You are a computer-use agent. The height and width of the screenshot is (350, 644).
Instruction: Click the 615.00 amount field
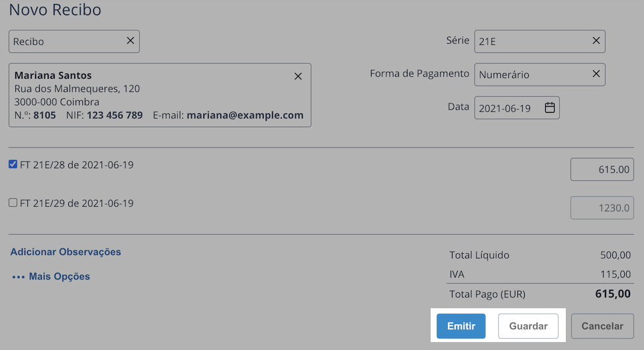[x=602, y=169]
